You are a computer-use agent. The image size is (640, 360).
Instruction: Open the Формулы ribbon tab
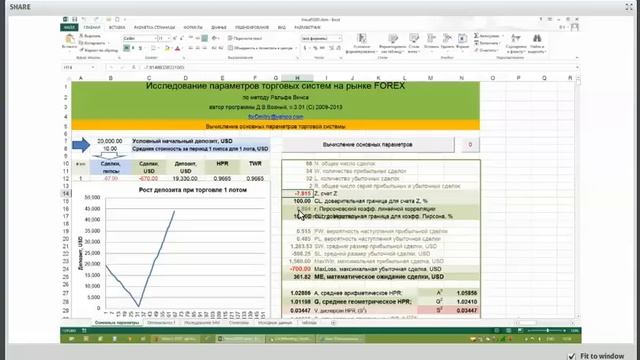[193, 27]
